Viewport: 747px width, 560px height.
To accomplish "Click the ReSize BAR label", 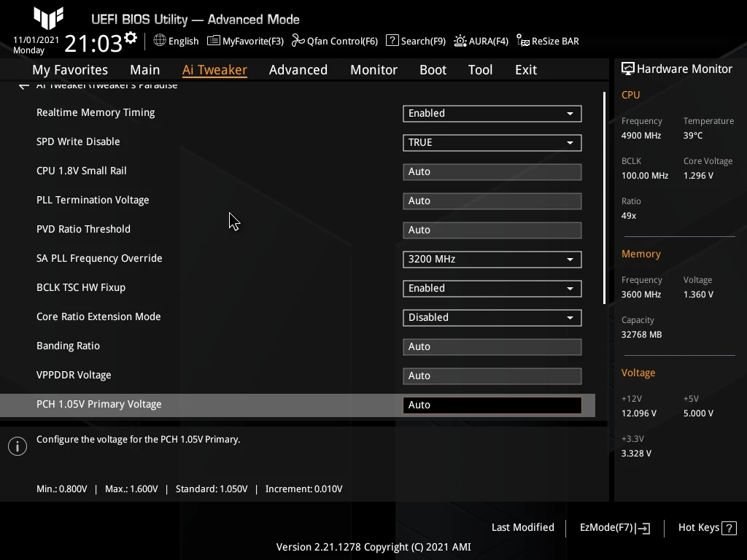I will coord(555,41).
